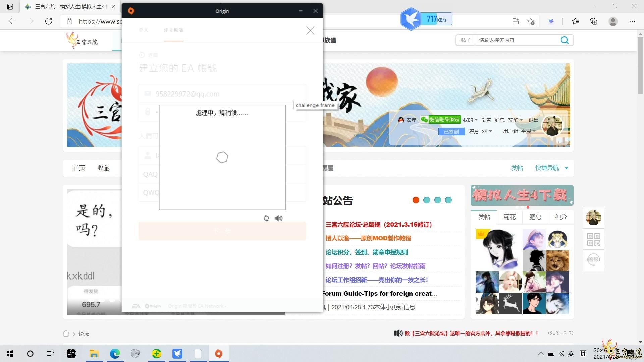Click the blue bird app on taskbar
The height and width of the screenshot is (362, 644).
click(x=177, y=354)
